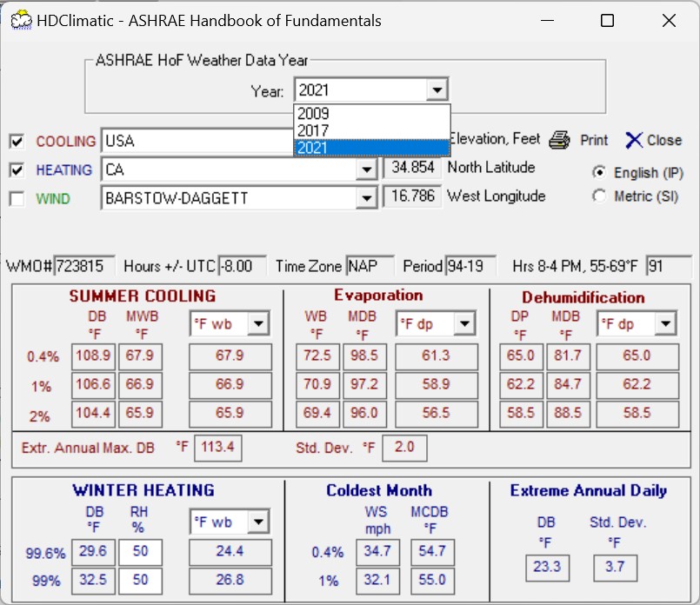Image resolution: width=700 pixels, height=605 pixels.
Task: Maximize the HDClimatic window
Action: [x=607, y=21]
